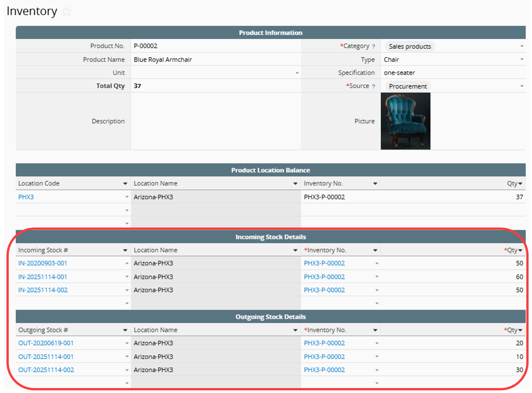Open the Location Code column header arrow
The height and width of the screenshot is (393, 532).
pos(125,184)
